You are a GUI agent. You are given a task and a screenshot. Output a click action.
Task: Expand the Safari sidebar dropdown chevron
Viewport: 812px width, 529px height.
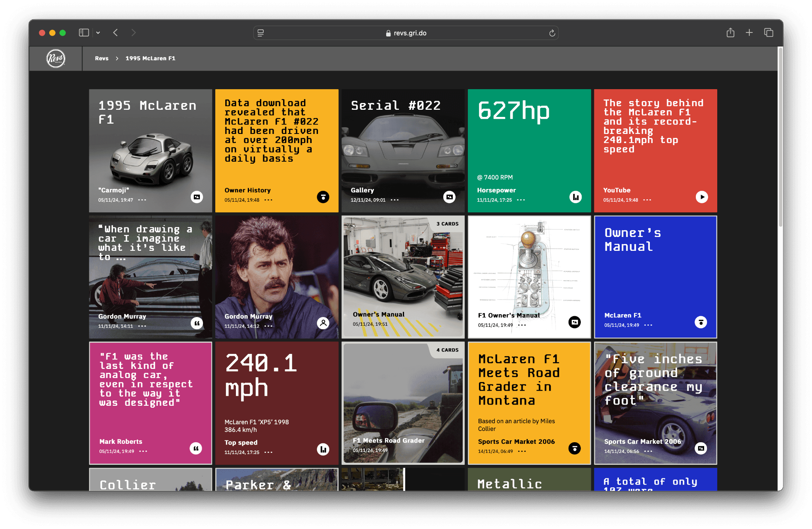[x=98, y=33]
